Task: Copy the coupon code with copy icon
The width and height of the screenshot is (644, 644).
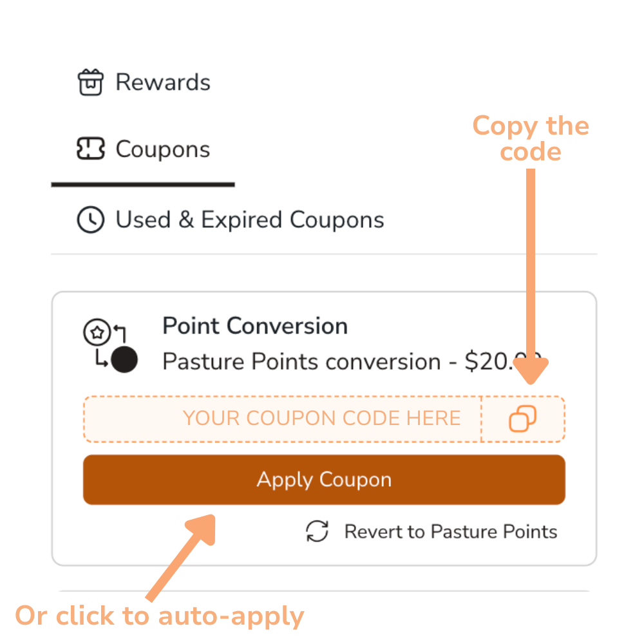Action: pyautogui.click(x=523, y=419)
